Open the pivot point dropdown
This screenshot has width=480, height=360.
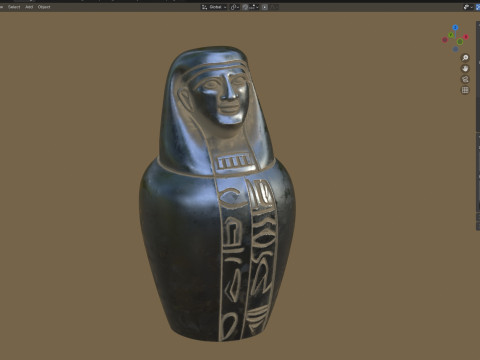point(235,7)
